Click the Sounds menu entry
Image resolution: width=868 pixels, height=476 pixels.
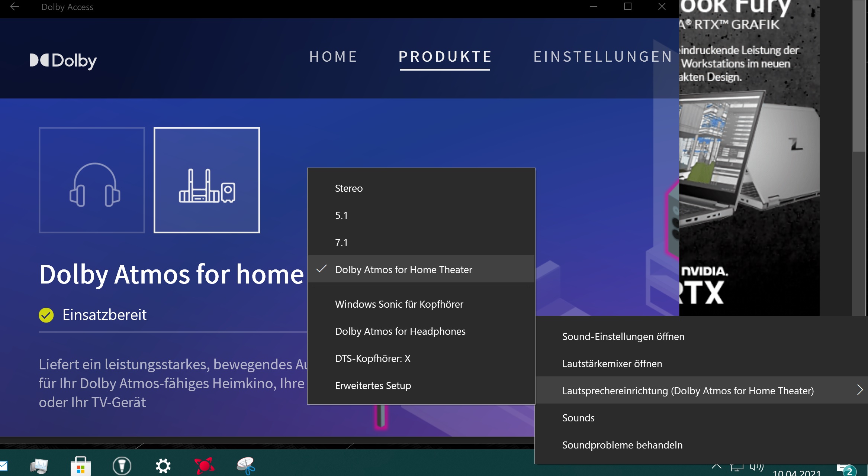578,417
